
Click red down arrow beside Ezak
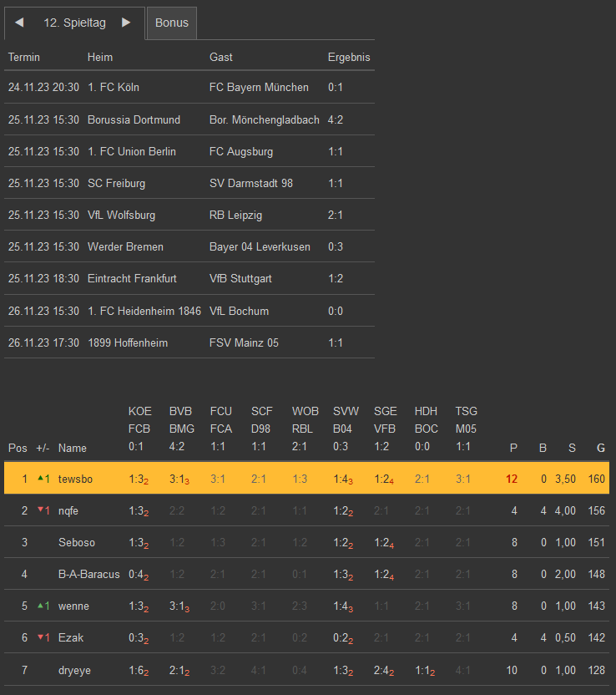[40, 637]
